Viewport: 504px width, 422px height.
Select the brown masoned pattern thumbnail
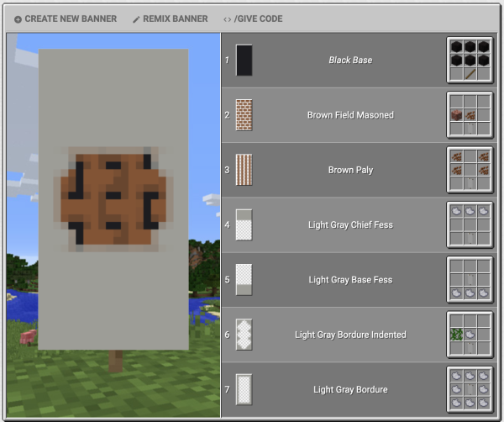[244, 115]
